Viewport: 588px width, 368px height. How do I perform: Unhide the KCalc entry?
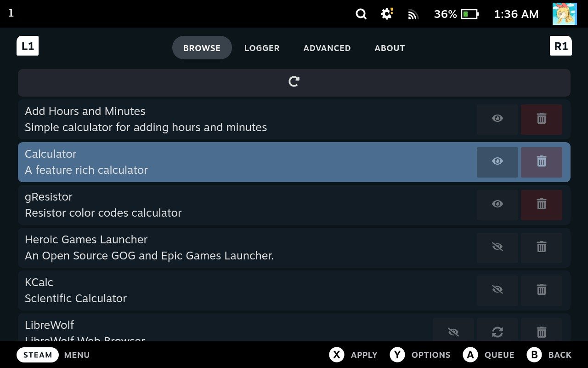pos(498,291)
